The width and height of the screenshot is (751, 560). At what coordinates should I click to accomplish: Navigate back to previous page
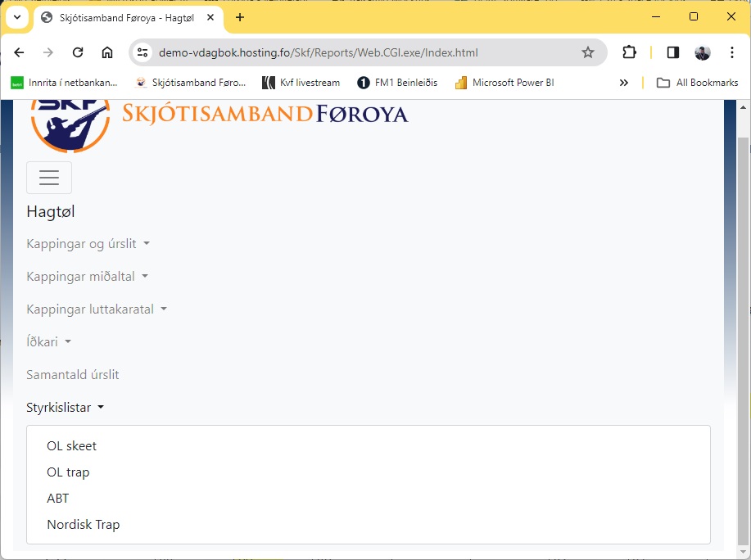click(19, 52)
